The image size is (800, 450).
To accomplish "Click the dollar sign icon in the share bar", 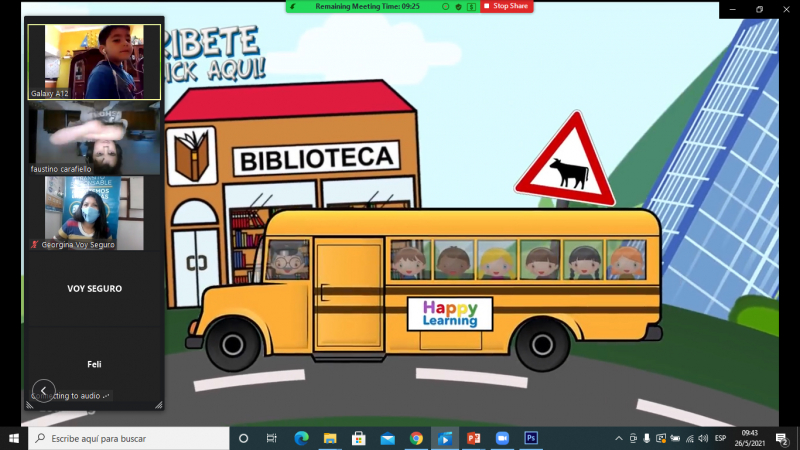I will pyautogui.click(x=471, y=7).
